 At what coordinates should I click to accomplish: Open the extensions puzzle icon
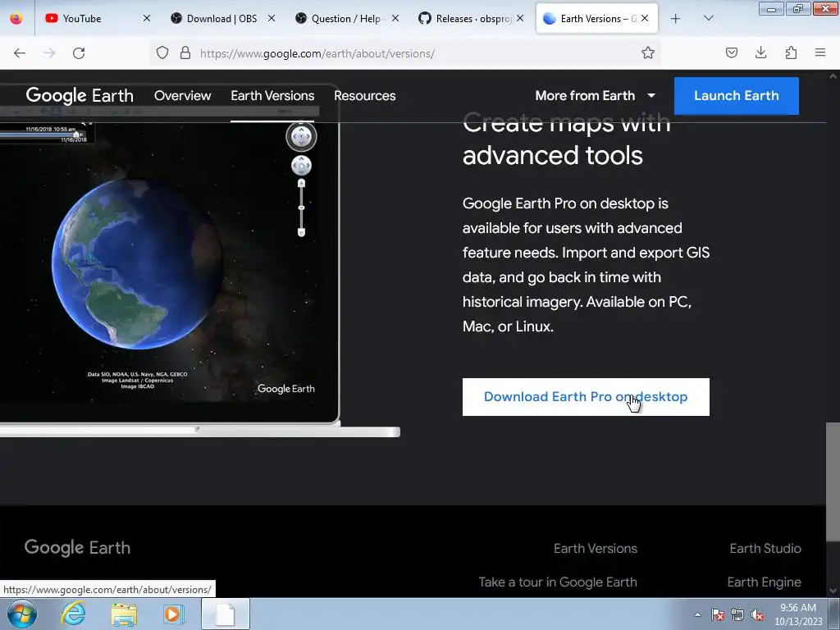791,52
